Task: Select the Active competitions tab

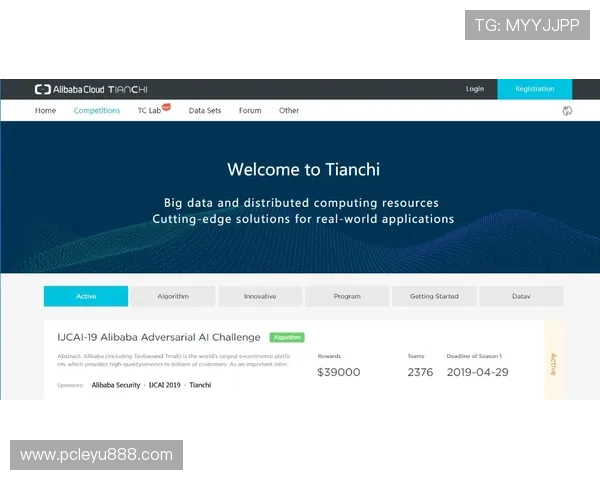Action: (x=86, y=296)
